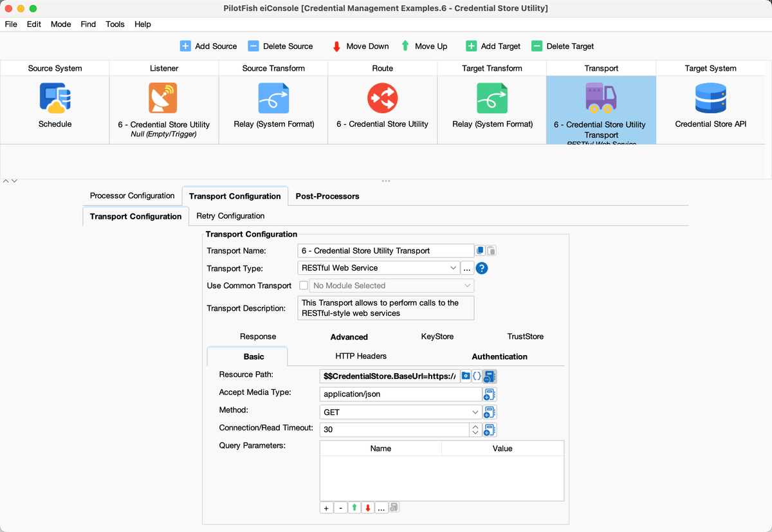Click the greyed query parameters property icon
Screen dimensions: 772x532
click(394, 508)
